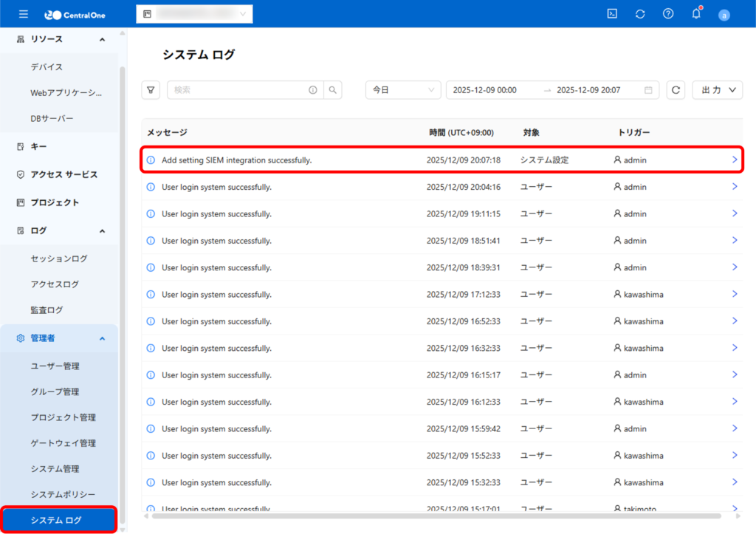Screen dimensions: 756x534
Task: Click the horizontal scrollbar below the table
Action: pyautogui.click(x=436, y=516)
